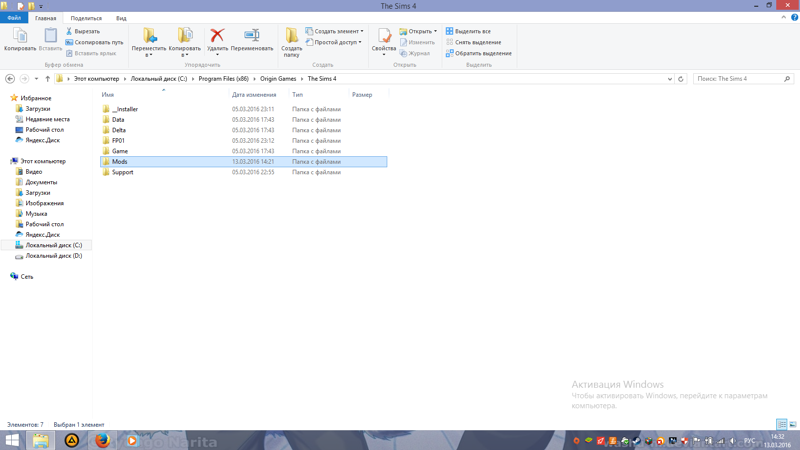This screenshot has width=800, height=450.
Task: Switch to the Главная ribbon tab
Action: click(x=45, y=18)
